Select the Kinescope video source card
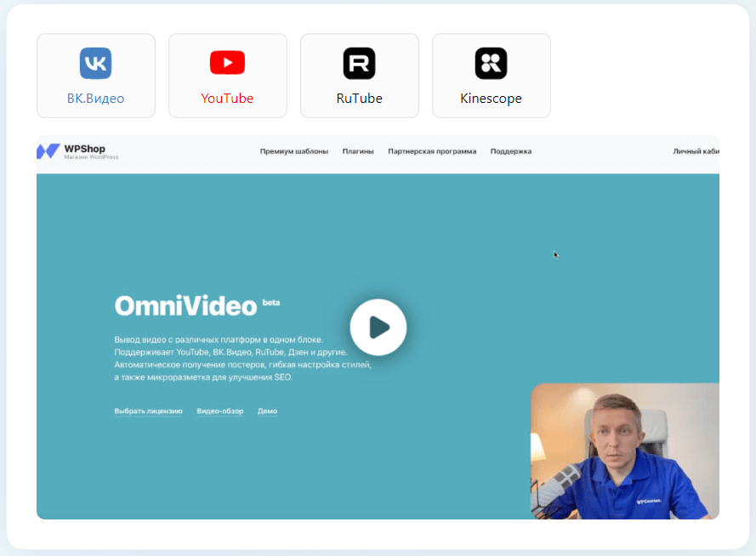 (x=491, y=75)
